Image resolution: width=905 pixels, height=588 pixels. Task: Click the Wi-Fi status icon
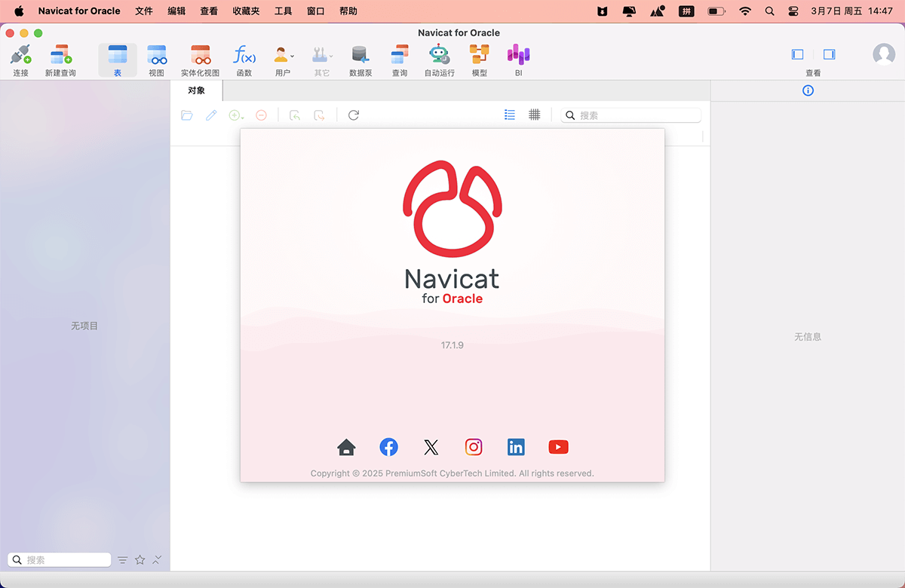point(745,11)
